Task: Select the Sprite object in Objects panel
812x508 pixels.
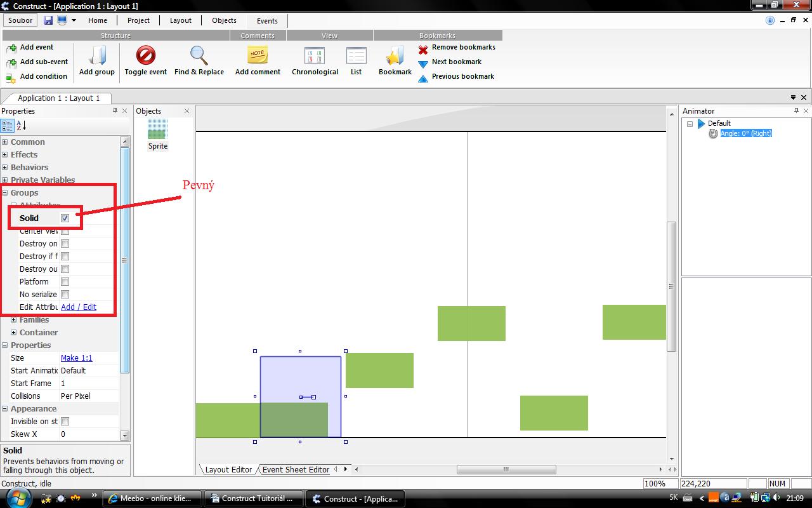Action: [x=157, y=134]
